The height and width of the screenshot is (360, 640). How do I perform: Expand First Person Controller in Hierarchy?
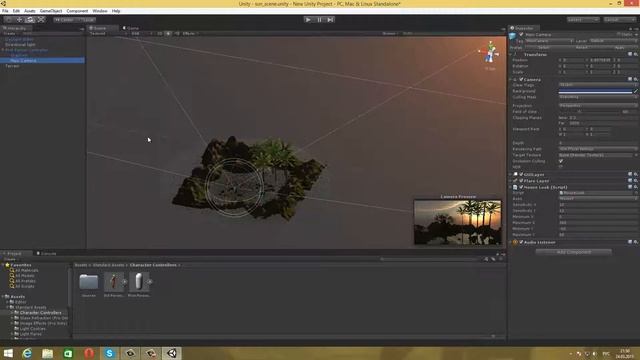point(3,50)
